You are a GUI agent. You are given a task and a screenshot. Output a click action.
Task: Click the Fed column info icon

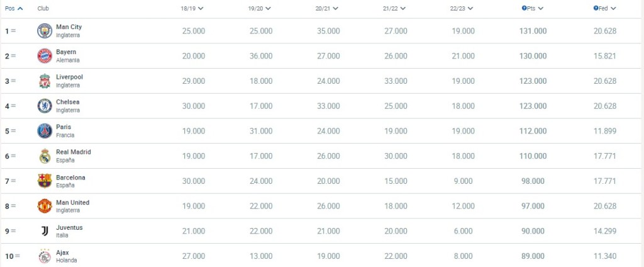tap(596, 9)
